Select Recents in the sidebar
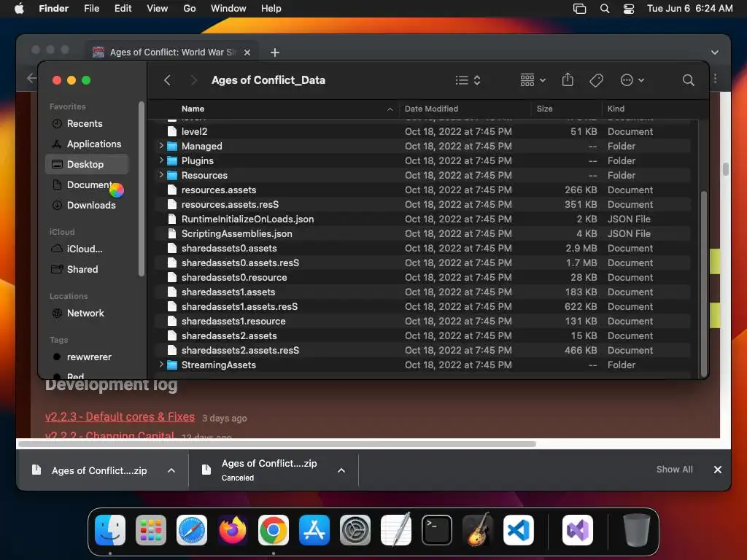This screenshot has height=560, width=747. click(88, 123)
